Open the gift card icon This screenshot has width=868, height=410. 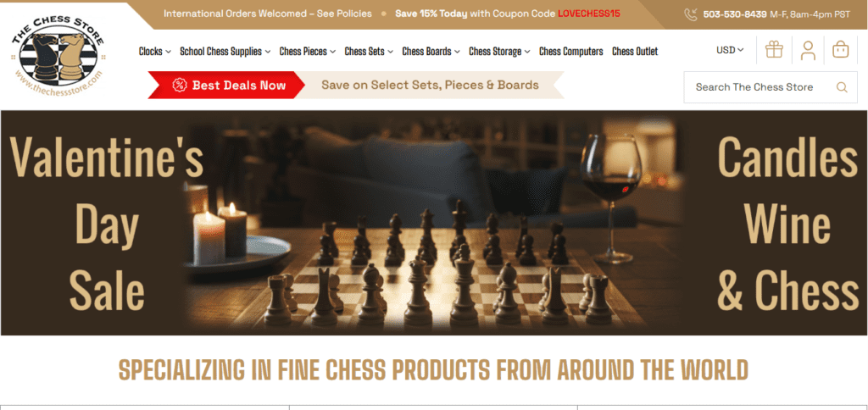pos(774,50)
